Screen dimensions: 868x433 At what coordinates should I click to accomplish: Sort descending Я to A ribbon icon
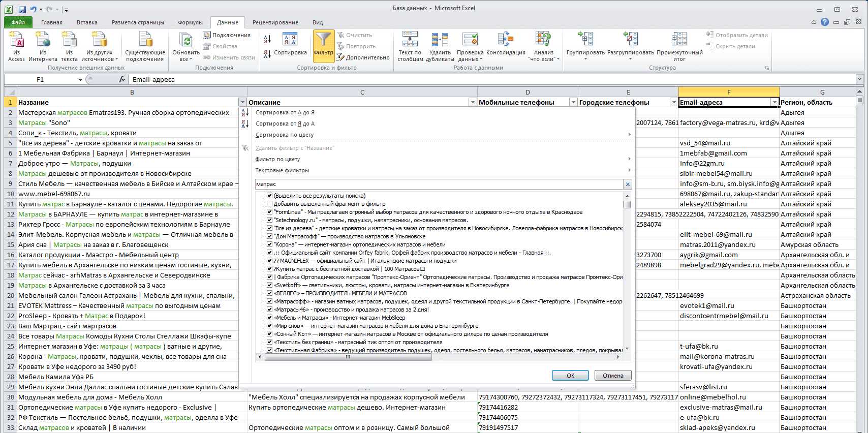click(267, 53)
